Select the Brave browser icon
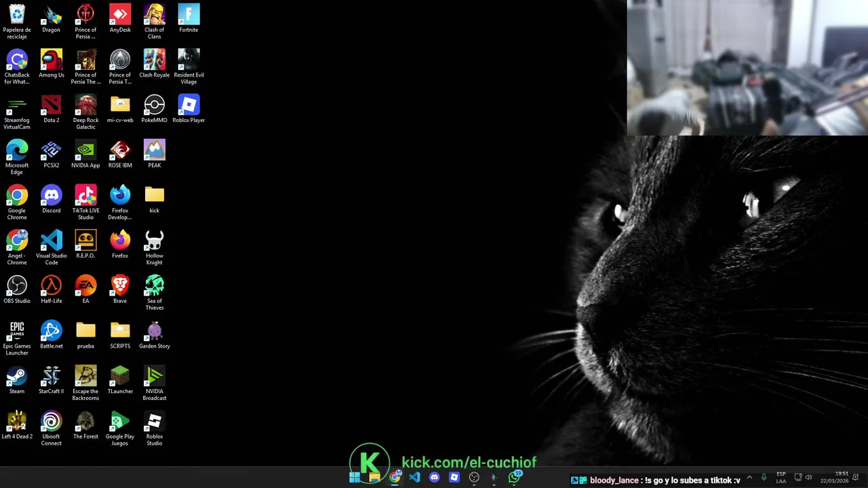Image resolution: width=868 pixels, height=488 pixels. tap(120, 290)
